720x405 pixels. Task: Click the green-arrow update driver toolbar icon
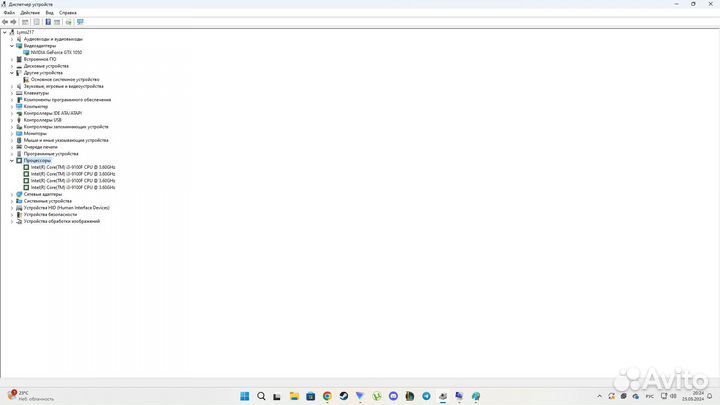pyautogui.click(x=68, y=22)
